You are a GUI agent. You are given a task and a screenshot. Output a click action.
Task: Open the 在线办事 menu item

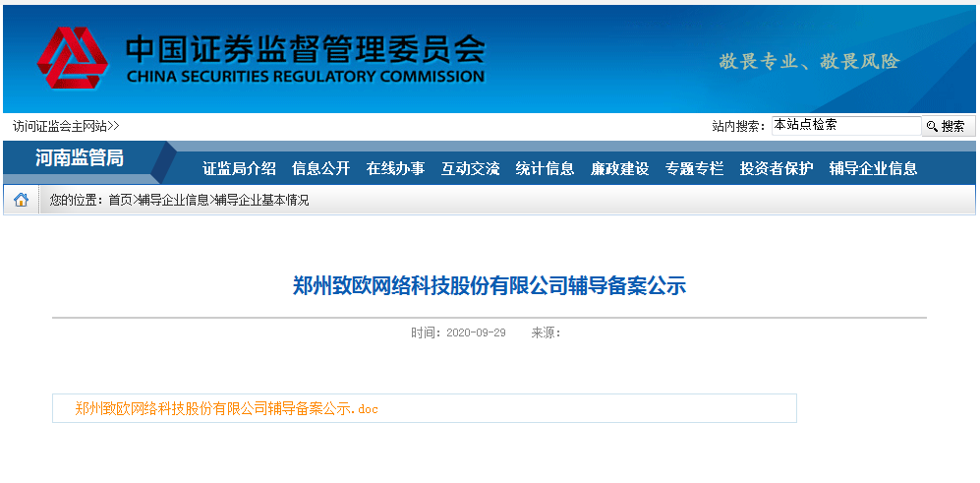395,168
